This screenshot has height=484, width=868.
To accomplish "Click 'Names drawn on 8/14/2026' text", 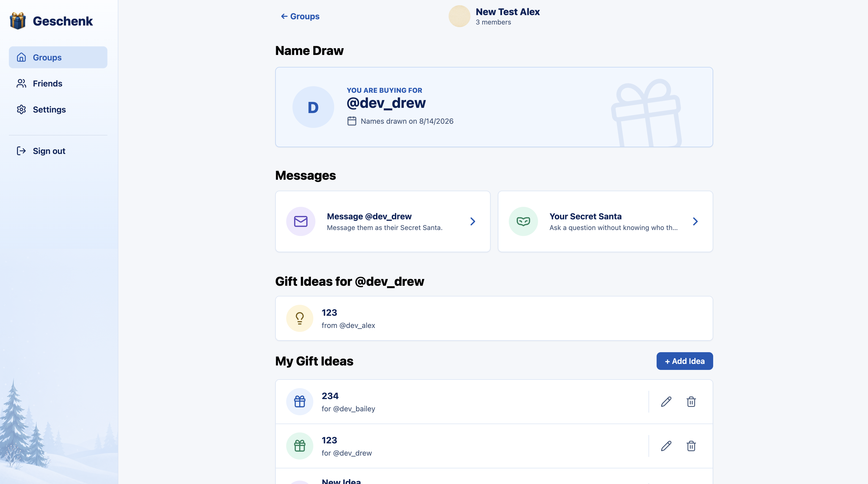I will [x=407, y=121].
